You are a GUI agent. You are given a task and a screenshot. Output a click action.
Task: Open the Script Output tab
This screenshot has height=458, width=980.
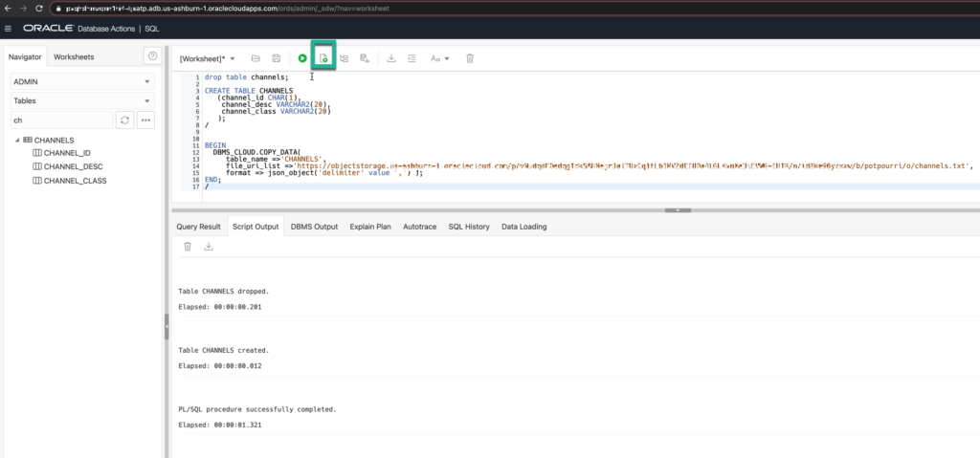[256, 227]
